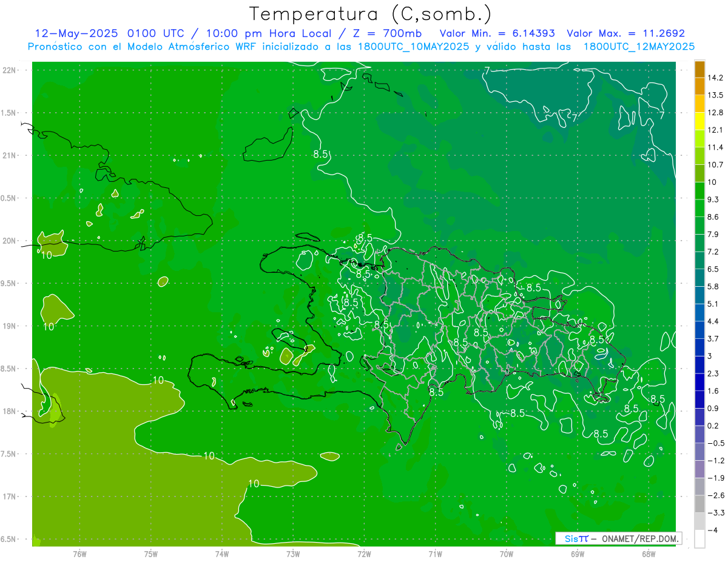Click the 2.3 value on the color scale
This screenshot has height=562, width=728.
713,373
